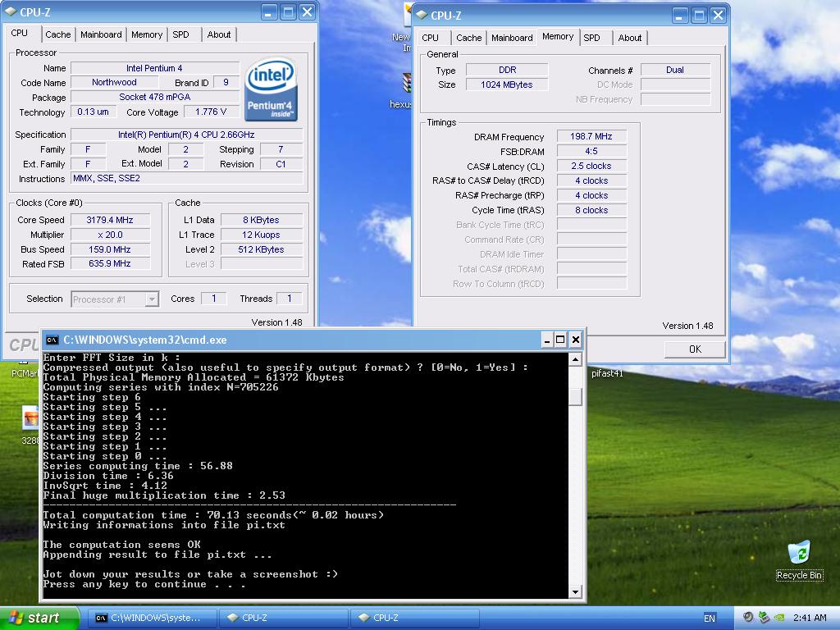Open the pifast41 desktop item
840x630 pixels.
[x=607, y=373]
